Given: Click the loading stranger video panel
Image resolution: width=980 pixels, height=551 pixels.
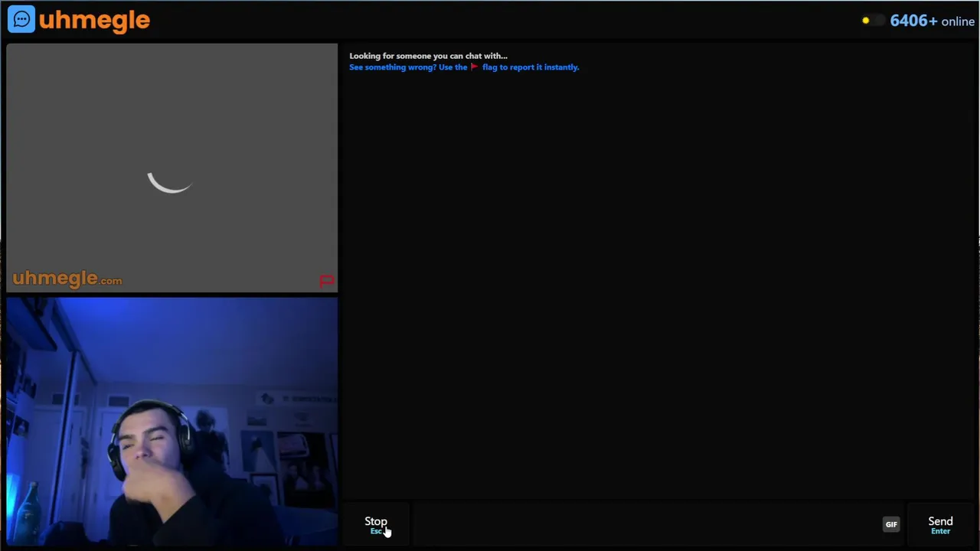Looking at the screenshot, I should click(171, 168).
